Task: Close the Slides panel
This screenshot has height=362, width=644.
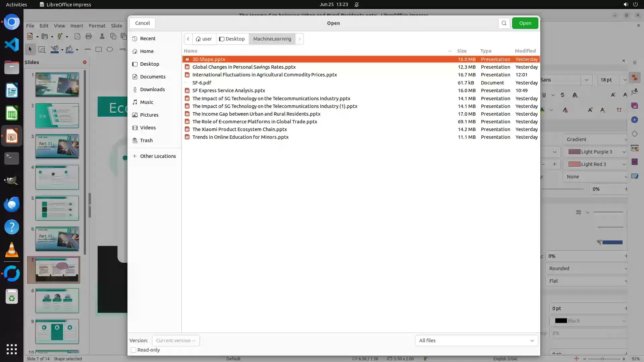Action: 85,62
